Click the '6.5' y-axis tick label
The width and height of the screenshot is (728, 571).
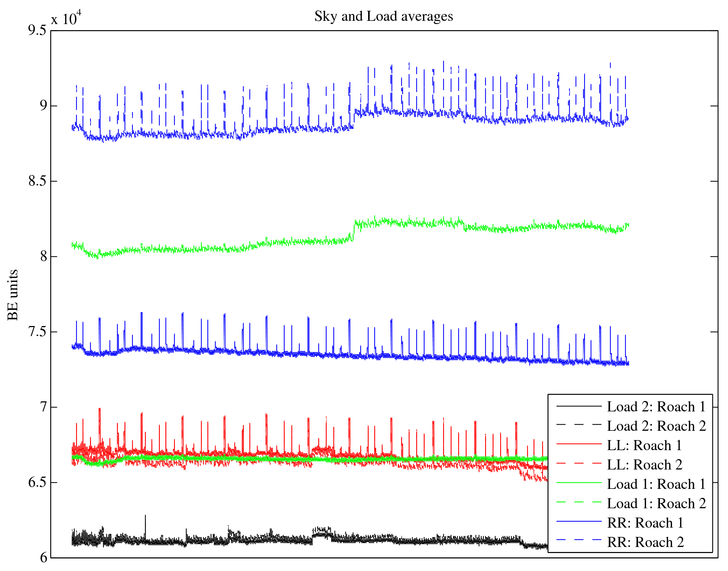[x=37, y=482]
